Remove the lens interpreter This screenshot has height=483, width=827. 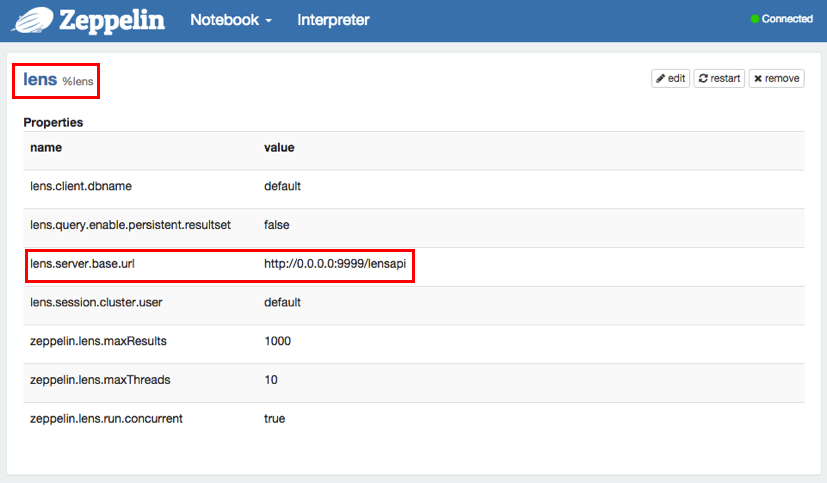[777, 78]
